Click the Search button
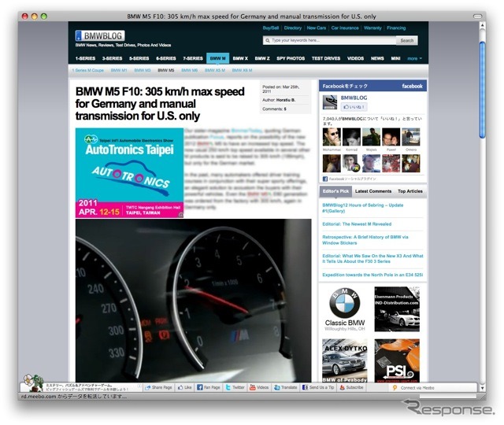The height and width of the screenshot is (425, 504). coord(406,40)
